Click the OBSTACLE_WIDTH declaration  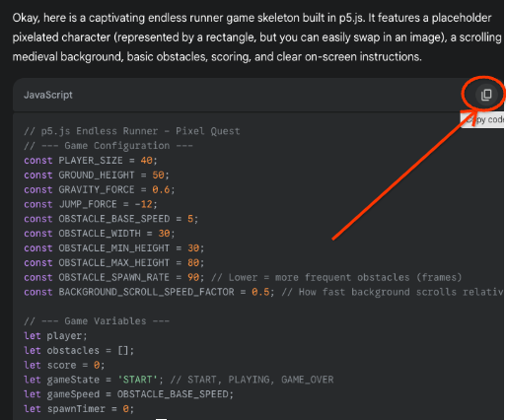pyautogui.click(x=100, y=234)
